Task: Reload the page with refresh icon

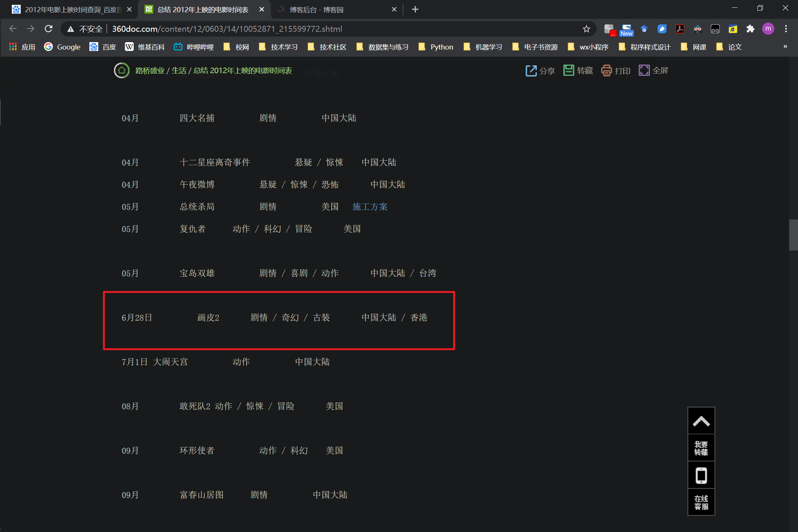Action: point(48,29)
